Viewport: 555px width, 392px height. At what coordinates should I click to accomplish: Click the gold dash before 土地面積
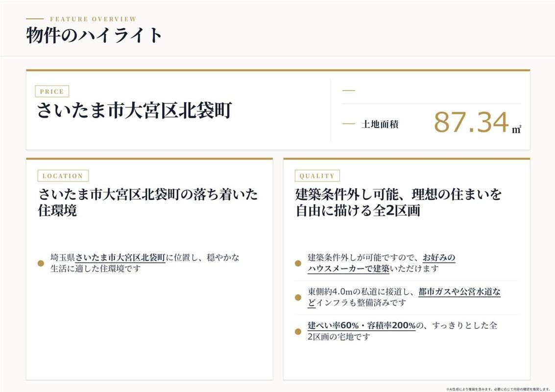(349, 124)
